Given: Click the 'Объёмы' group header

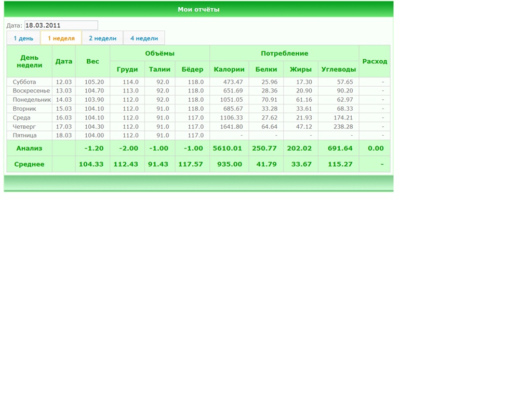Looking at the screenshot, I should coord(160,54).
